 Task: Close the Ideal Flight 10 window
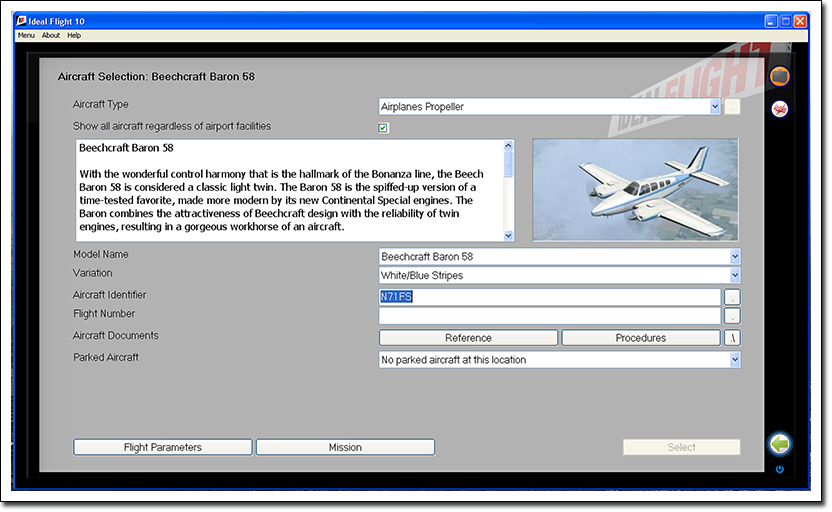click(x=800, y=21)
